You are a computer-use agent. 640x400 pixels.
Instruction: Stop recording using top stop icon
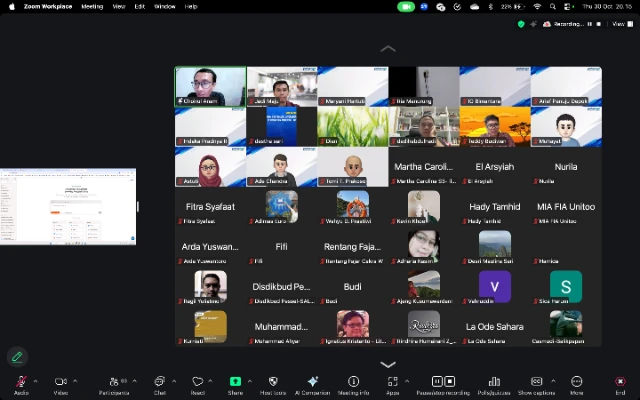coord(599,24)
